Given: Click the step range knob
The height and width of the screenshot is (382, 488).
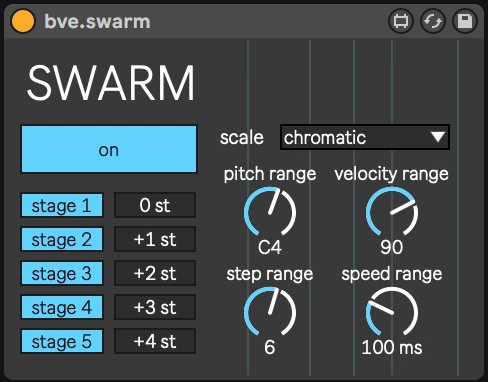Looking at the screenshot, I should tap(270, 312).
